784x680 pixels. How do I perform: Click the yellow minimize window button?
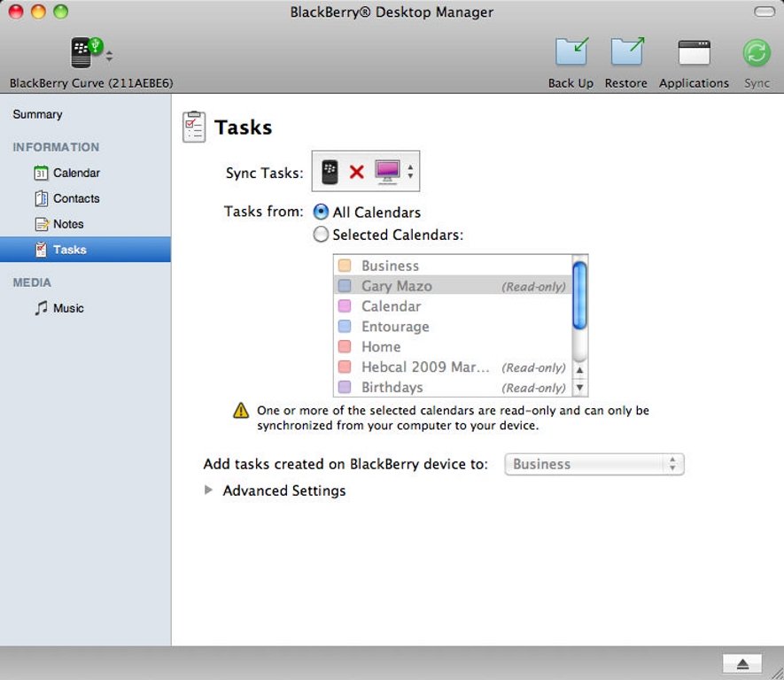click(x=38, y=12)
